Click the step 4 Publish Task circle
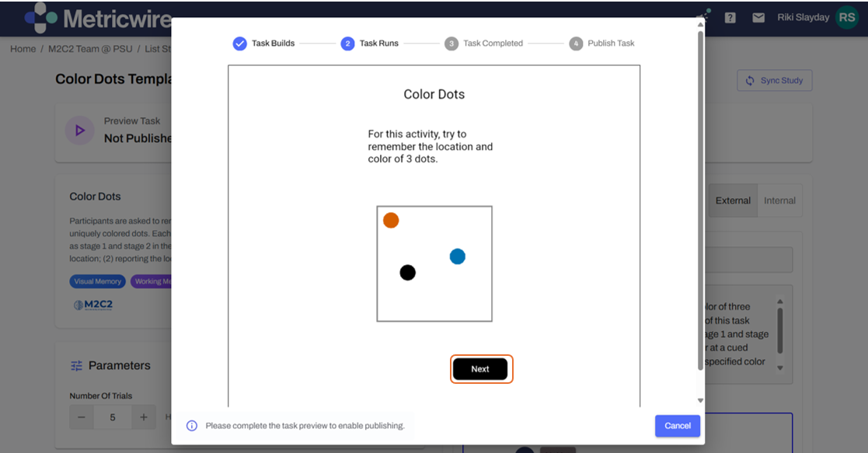The width and height of the screenshot is (868, 453). pos(575,44)
